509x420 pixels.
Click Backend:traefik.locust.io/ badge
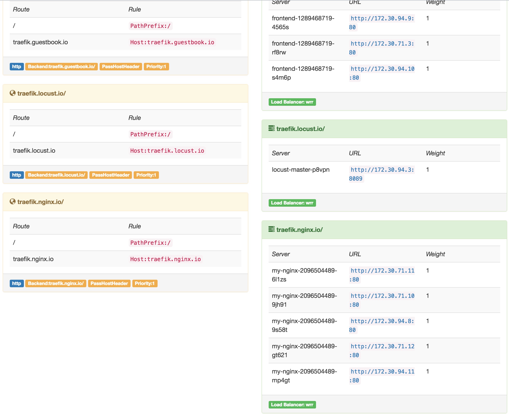point(56,175)
